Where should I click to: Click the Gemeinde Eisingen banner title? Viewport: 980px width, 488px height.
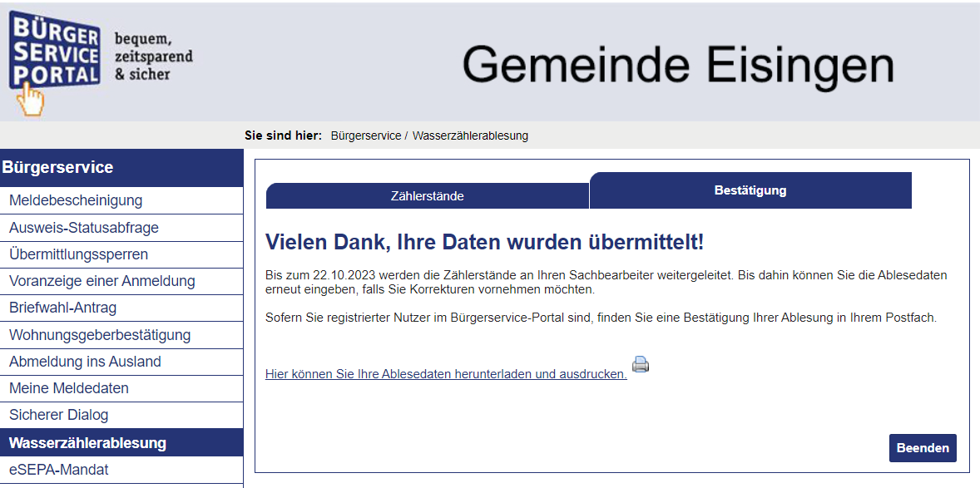pyautogui.click(x=677, y=65)
